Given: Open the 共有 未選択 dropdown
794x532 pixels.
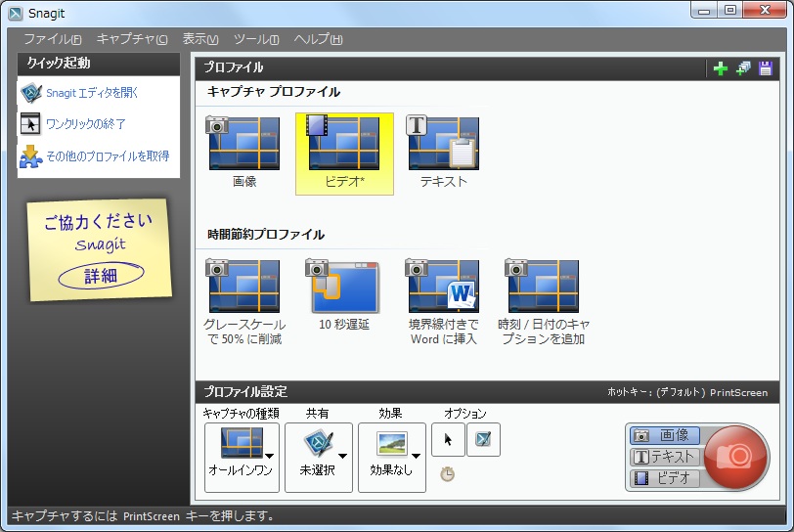Looking at the screenshot, I should [x=319, y=458].
